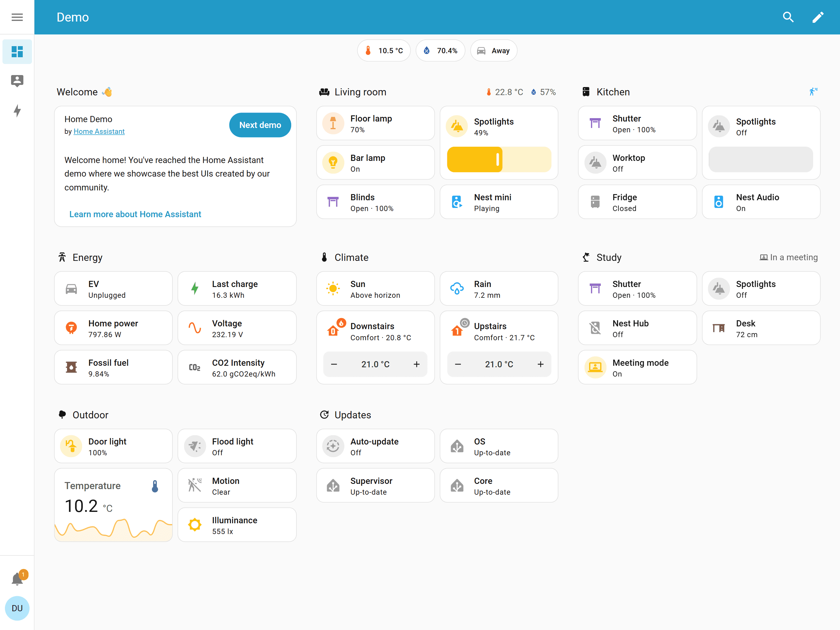Viewport: 840px width, 630px height.
Task: Click the Desk icon
Action: pyautogui.click(x=719, y=328)
